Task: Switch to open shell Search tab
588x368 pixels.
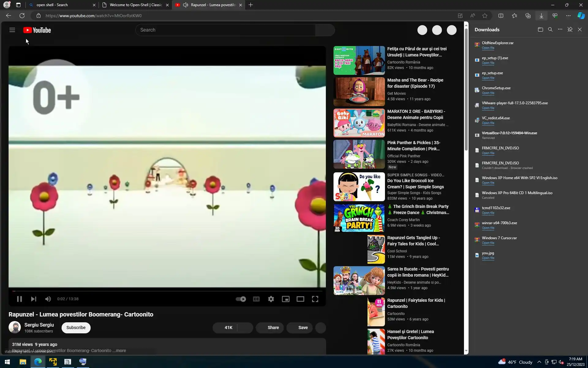Action: click(x=61, y=5)
